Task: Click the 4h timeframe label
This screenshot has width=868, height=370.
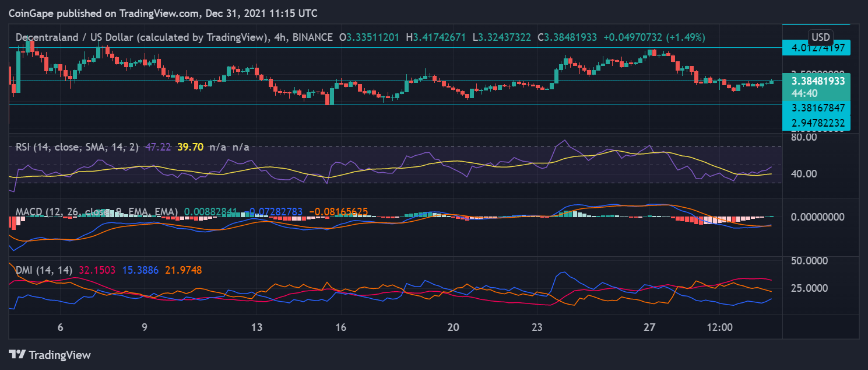Action: click(279, 37)
